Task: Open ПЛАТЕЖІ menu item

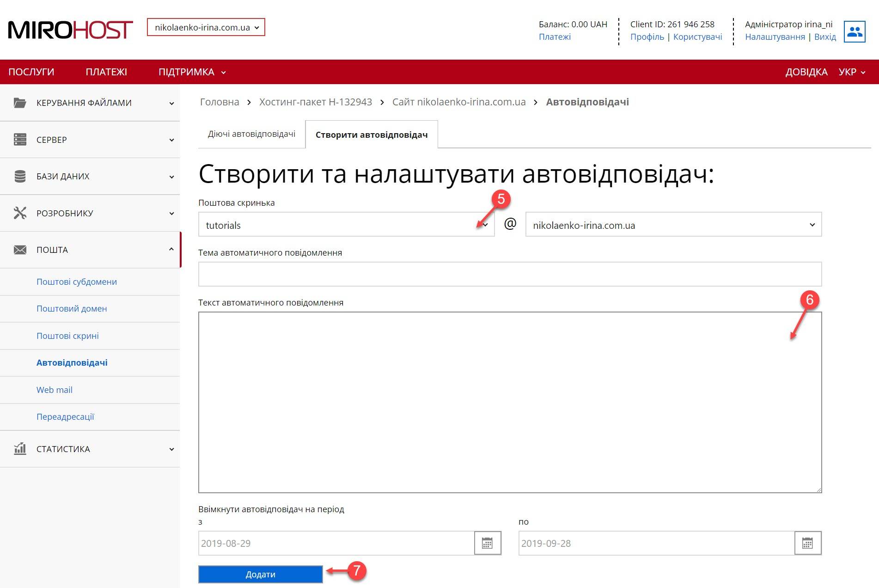Action: point(106,72)
